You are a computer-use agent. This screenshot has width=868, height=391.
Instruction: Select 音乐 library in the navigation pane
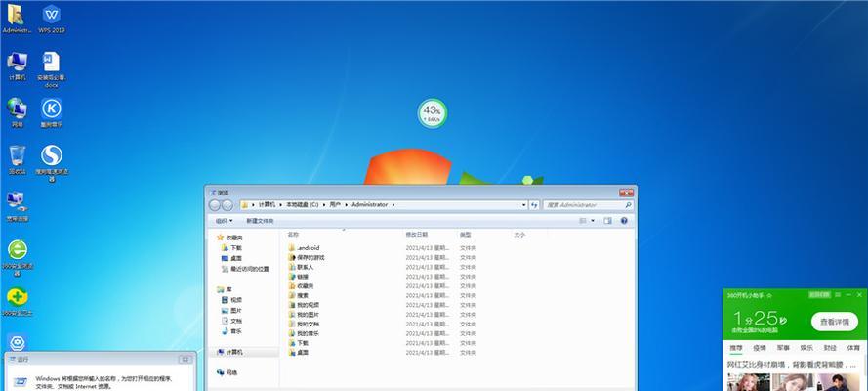tap(232, 331)
